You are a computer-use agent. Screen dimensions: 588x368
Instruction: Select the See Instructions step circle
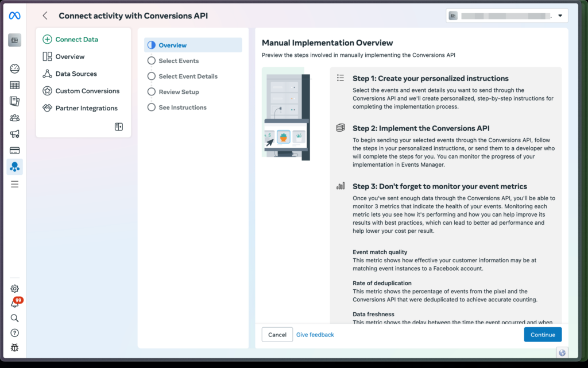152,108
